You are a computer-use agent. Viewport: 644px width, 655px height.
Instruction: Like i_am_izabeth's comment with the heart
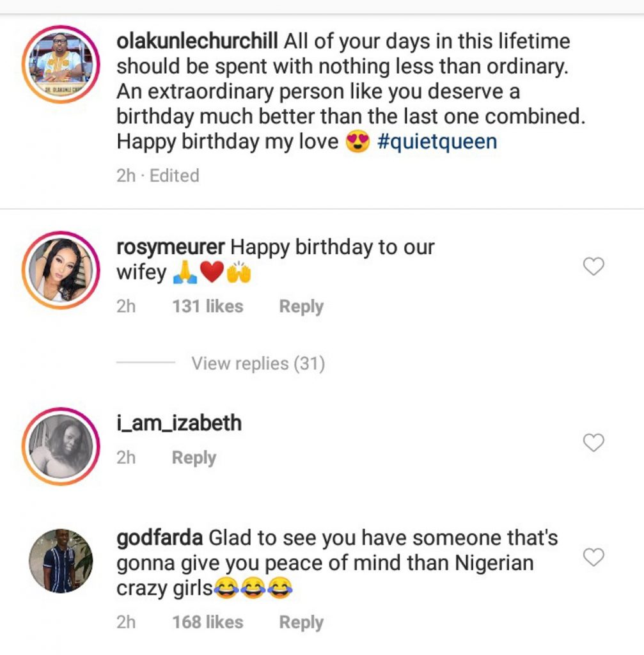[594, 442]
